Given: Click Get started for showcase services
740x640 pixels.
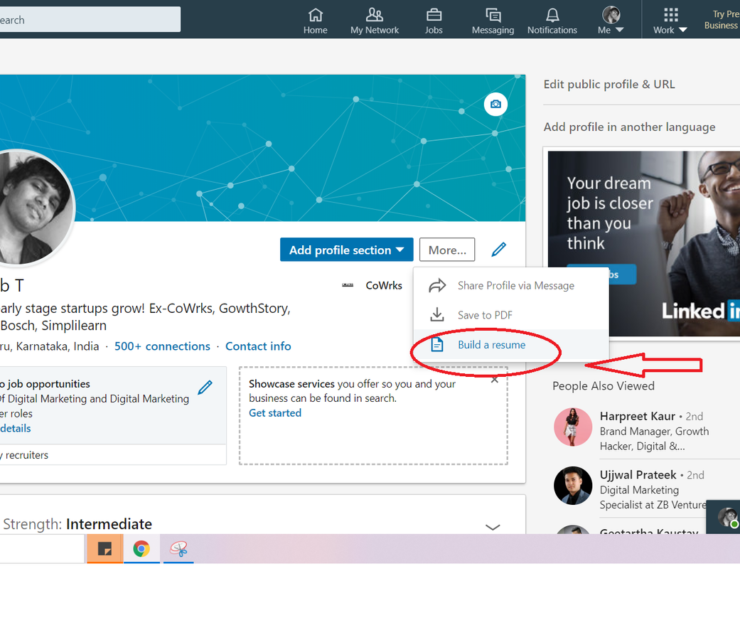Looking at the screenshot, I should click(x=275, y=413).
